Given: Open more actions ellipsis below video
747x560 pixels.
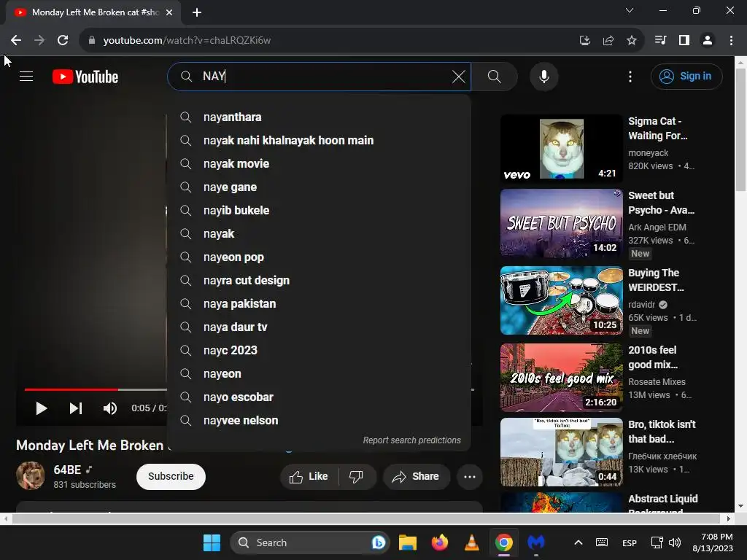Looking at the screenshot, I should coord(470,476).
